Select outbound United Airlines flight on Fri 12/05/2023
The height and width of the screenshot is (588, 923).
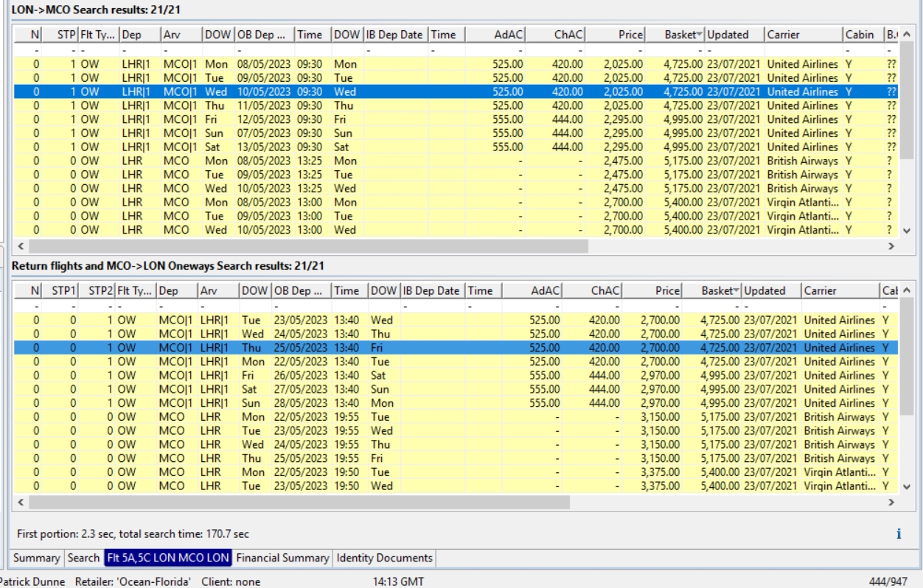coord(442,119)
